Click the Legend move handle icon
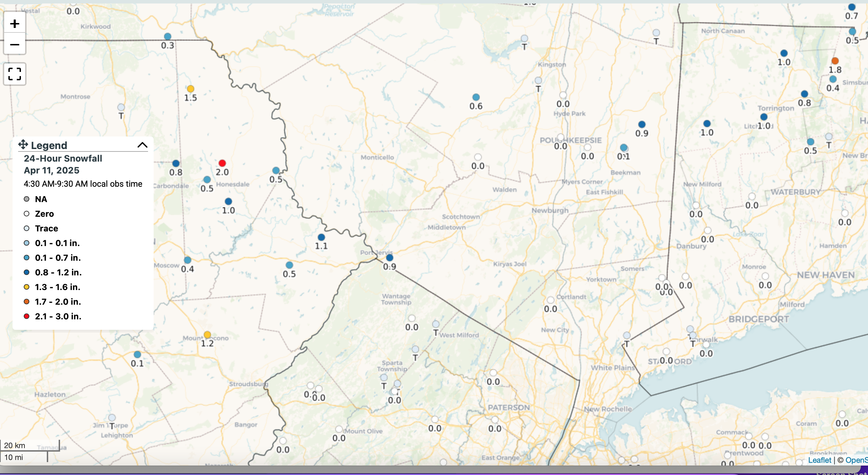 pyautogui.click(x=23, y=144)
